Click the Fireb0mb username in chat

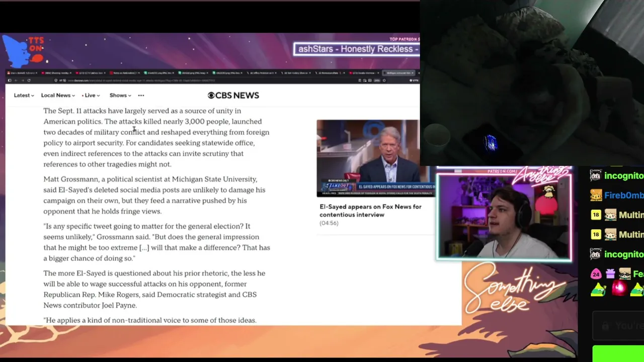click(x=624, y=196)
